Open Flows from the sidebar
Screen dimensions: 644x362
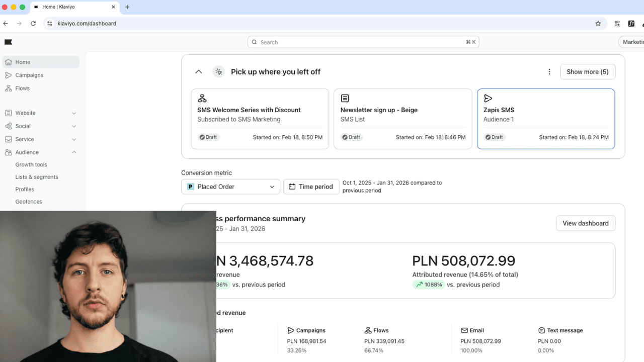(x=22, y=88)
